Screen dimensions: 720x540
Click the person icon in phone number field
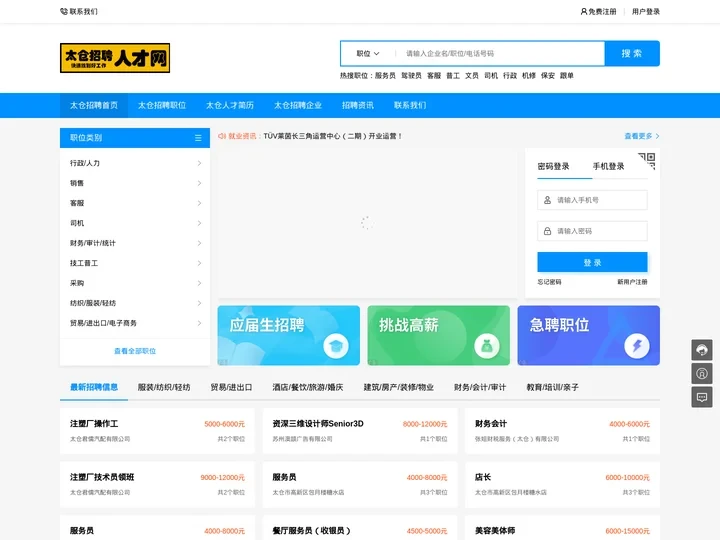[547, 200]
